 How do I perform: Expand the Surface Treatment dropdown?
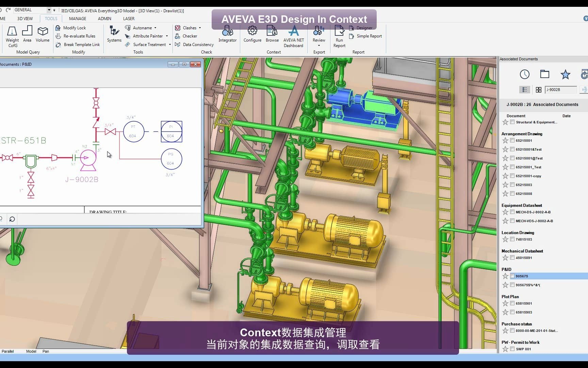pos(169,44)
